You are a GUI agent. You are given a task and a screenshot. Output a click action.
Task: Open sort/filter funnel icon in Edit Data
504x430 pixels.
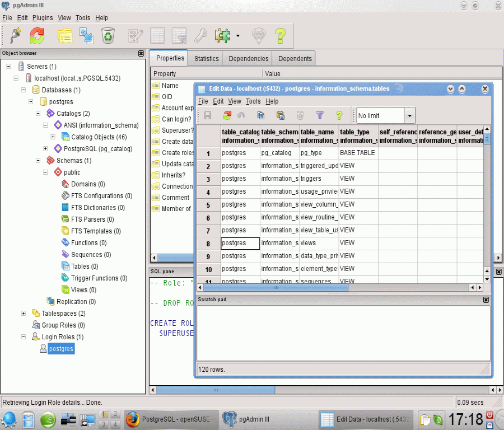coord(320,115)
